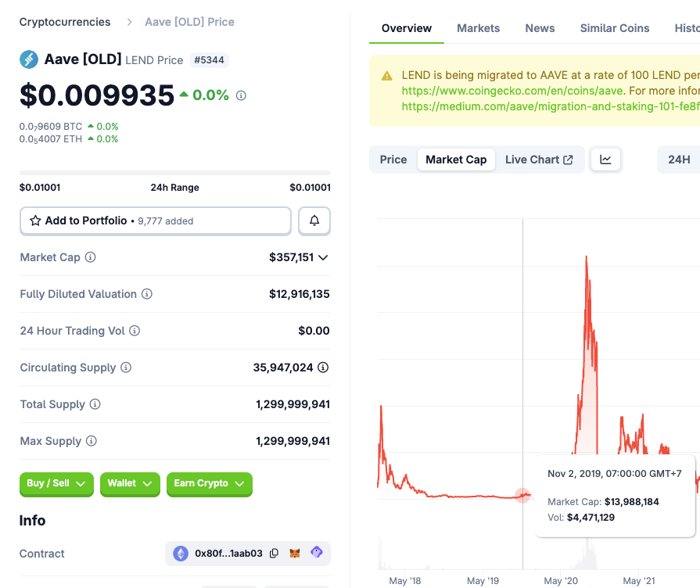Click the May '20 axis label

[x=561, y=580]
